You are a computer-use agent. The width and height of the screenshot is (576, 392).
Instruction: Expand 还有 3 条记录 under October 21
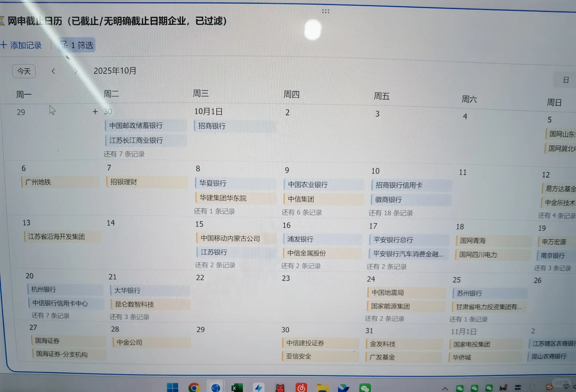(x=130, y=317)
